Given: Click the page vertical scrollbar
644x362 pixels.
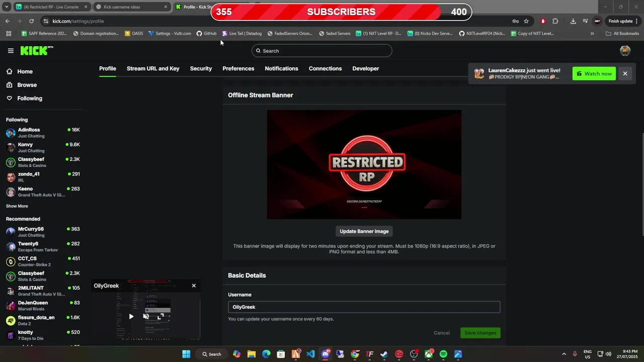Looking at the screenshot, I should coord(642,185).
